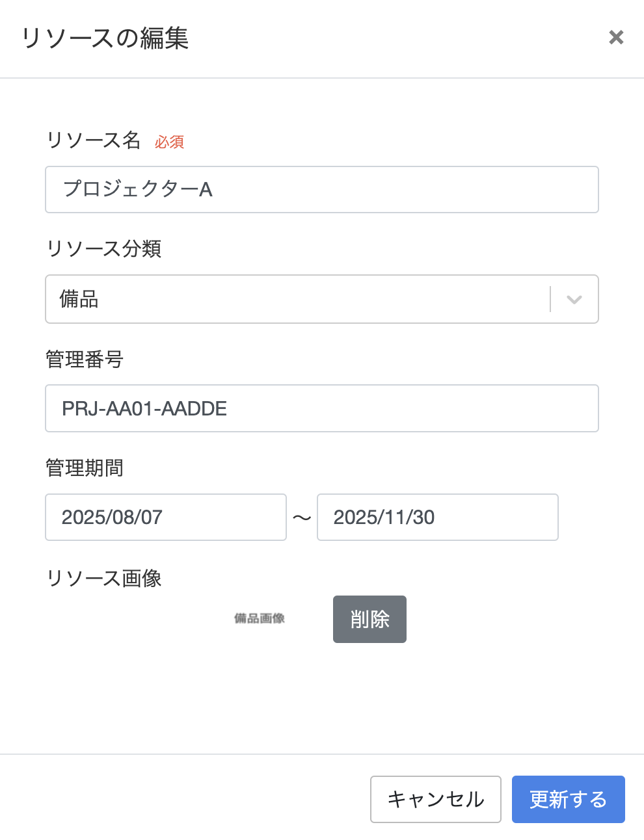This screenshot has height=840, width=644.
Task: Click the 管理期間 label
Action: point(85,467)
